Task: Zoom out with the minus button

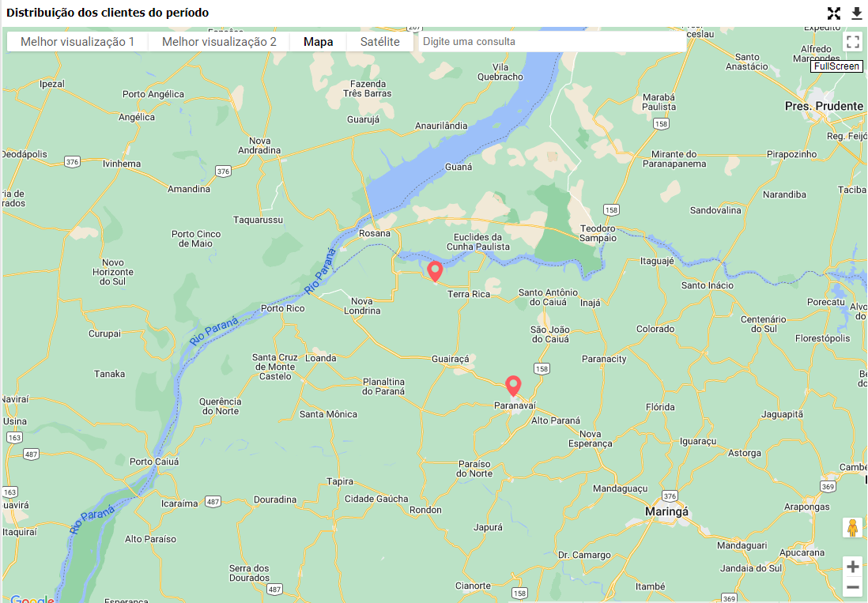Action: (x=852, y=587)
